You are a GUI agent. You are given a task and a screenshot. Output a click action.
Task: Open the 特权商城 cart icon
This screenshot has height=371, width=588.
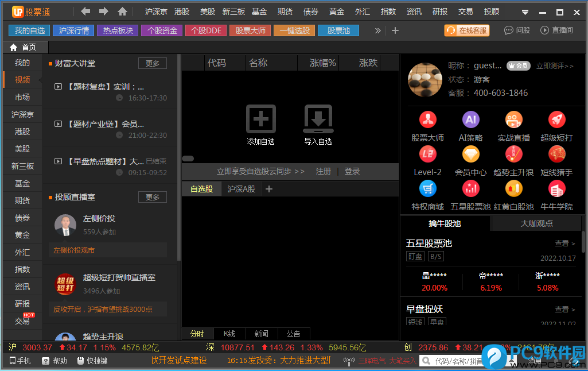(428, 188)
